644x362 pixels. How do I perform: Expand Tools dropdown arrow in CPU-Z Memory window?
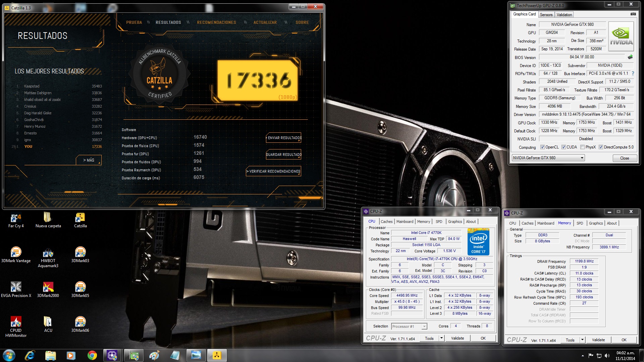[x=582, y=340]
